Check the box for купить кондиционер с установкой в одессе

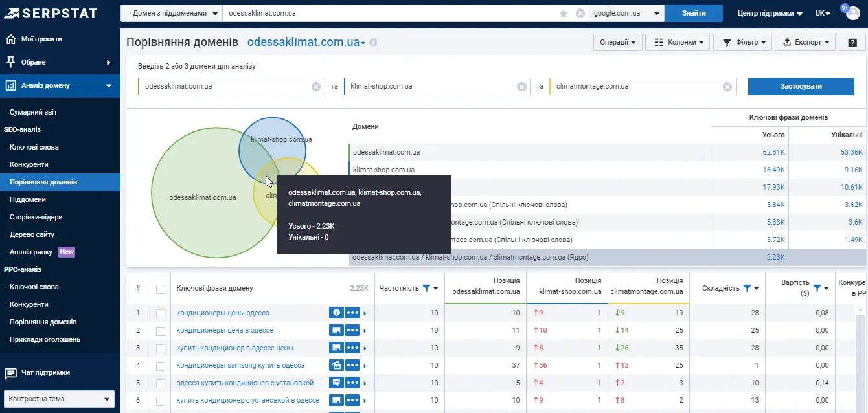(161, 401)
